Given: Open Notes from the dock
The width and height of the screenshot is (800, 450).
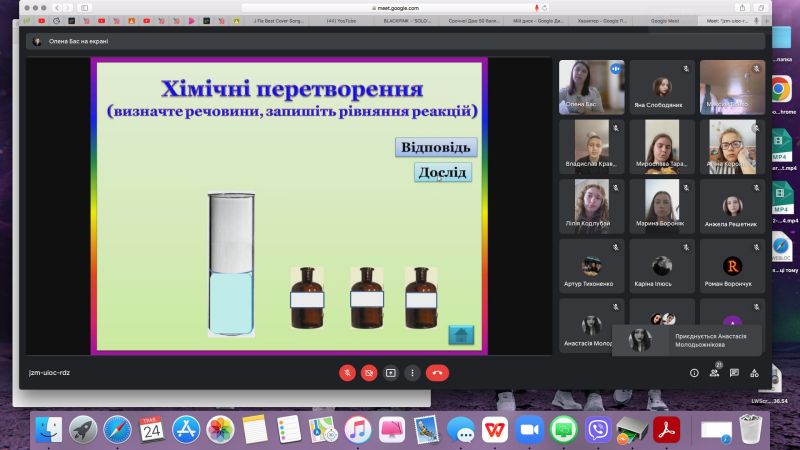Looking at the screenshot, I should click(x=255, y=430).
